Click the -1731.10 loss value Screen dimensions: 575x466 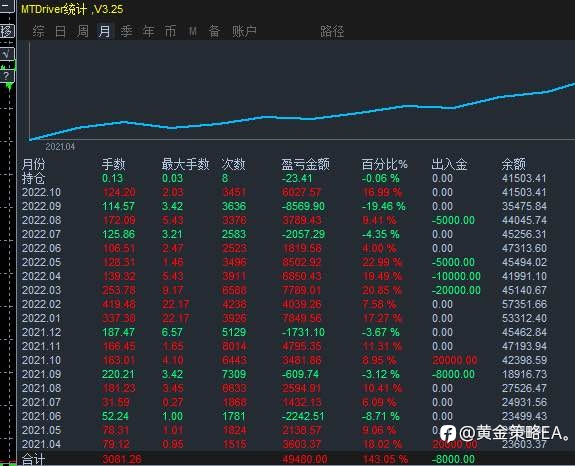[303, 332]
